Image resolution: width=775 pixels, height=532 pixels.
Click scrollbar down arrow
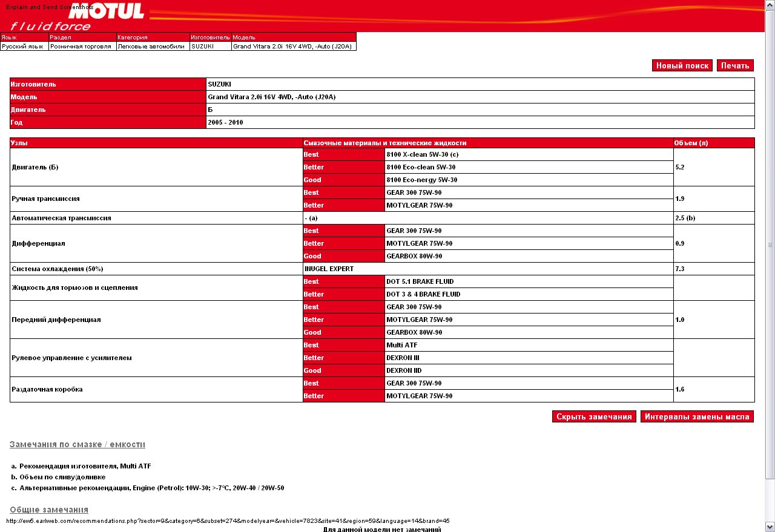pos(770,526)
